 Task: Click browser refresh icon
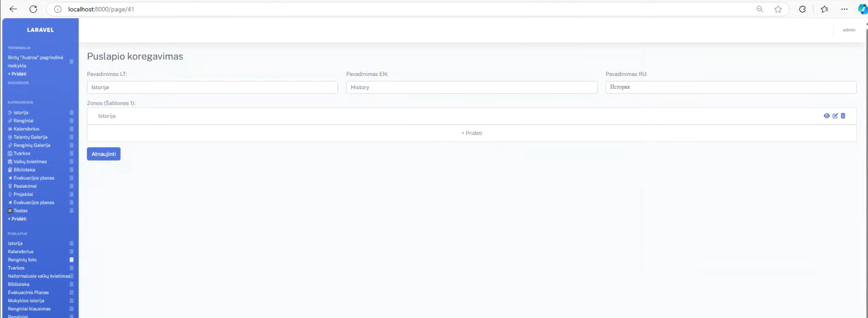[x=33, y=9]
